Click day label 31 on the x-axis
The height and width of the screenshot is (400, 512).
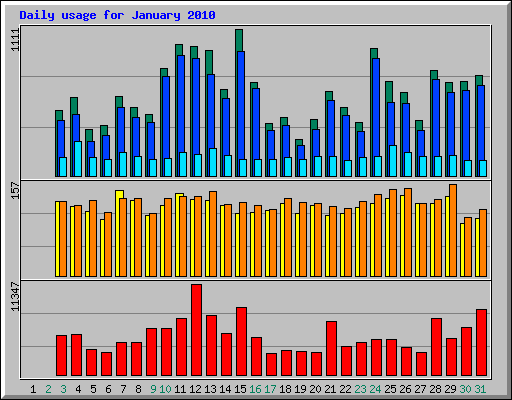tap(480, 389)
